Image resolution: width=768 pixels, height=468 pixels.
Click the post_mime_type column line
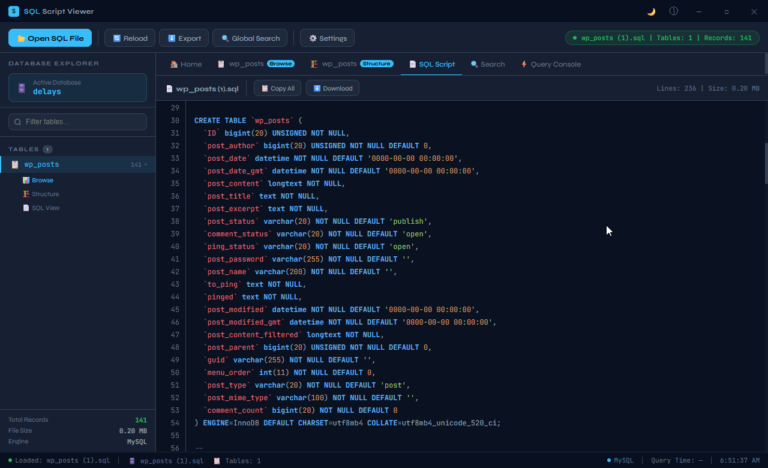[311, 398]
